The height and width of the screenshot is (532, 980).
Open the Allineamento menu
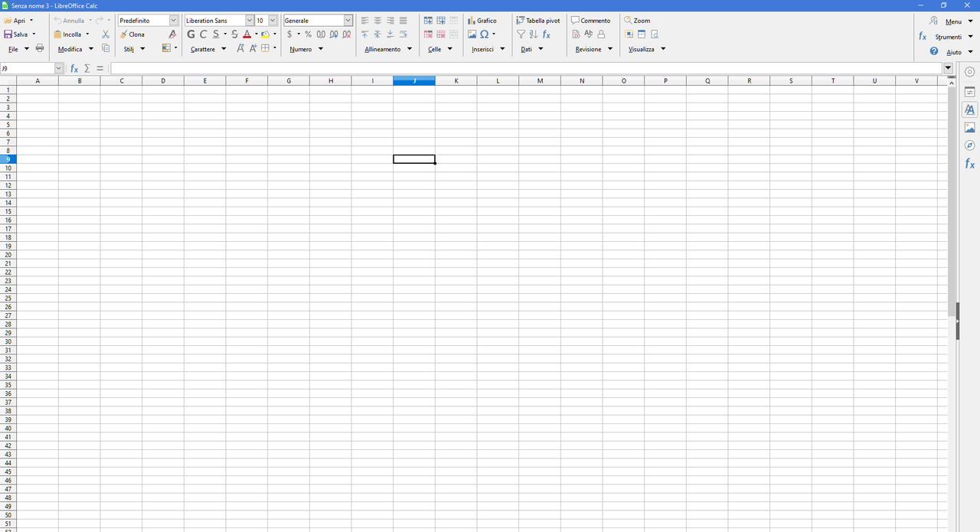388,49
